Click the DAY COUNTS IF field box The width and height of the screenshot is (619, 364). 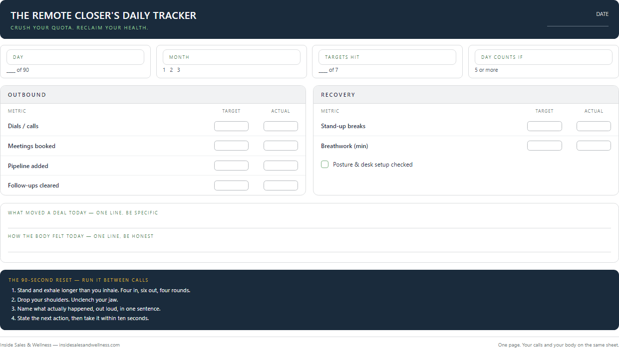click(544, 57)
